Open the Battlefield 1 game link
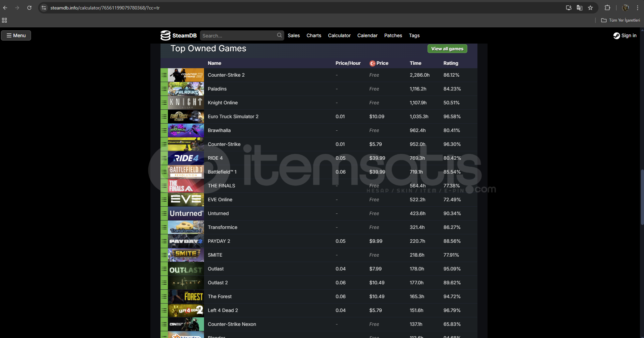 click(222, 172)
